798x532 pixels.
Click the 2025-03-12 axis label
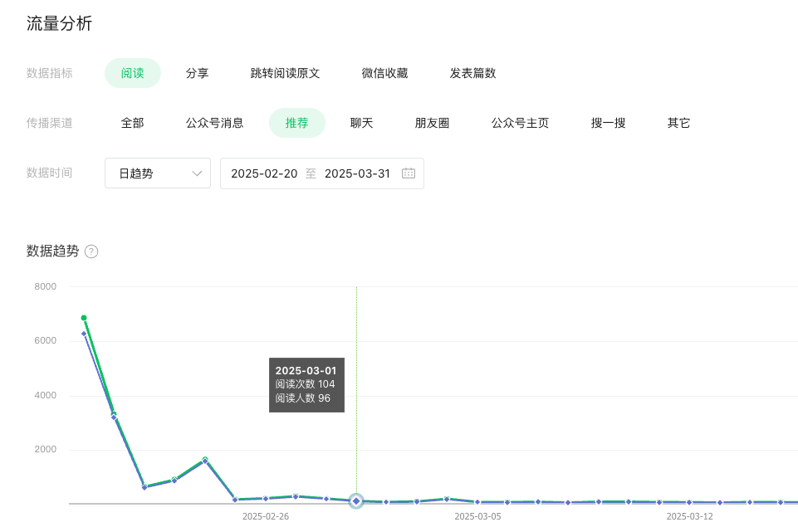click(x=689, y=516)
